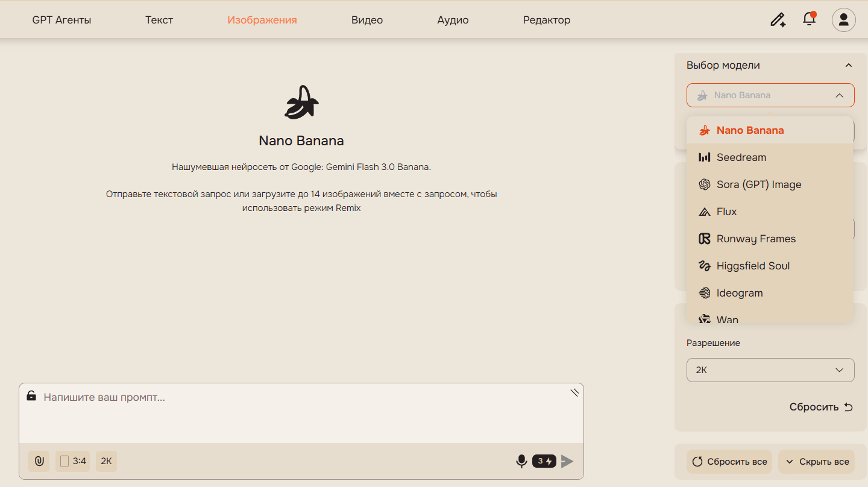Click the paperclip attachment icon
The height and width of the screenshot is (487, 868).
click(39, 461)
